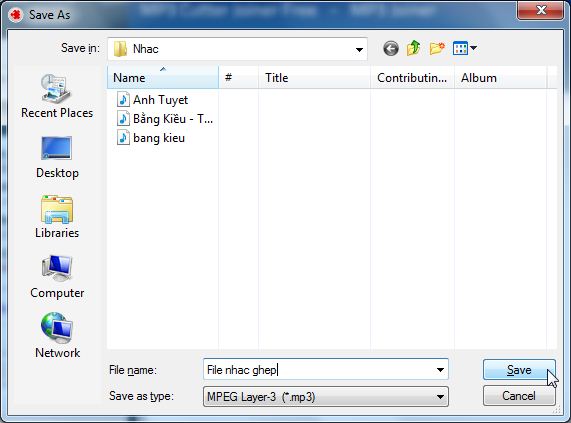The height and width of the screenshot is (423, 571).
Task: Open the Save as type dropdown
Action: coord(440,396)
